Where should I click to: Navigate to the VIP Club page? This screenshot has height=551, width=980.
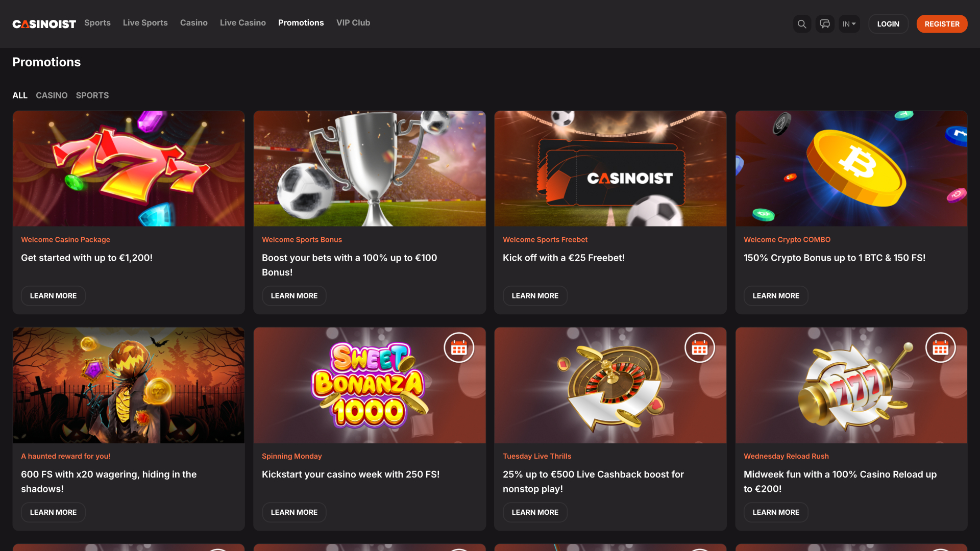353,23
